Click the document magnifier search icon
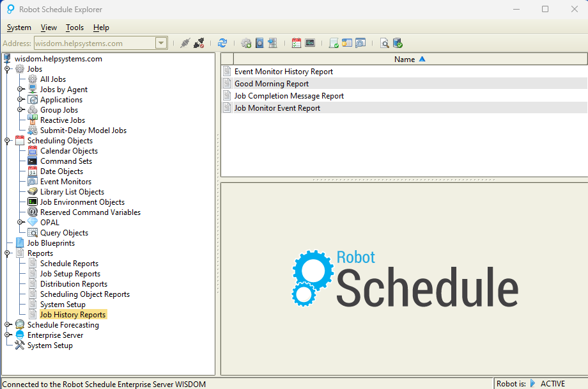This screenshot has height=389, width=588. point(384,43)
